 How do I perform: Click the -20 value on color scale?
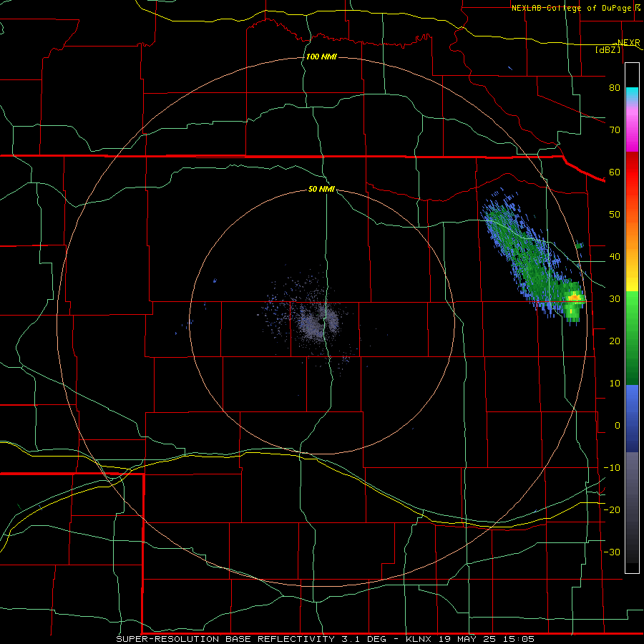coord(612,510)
